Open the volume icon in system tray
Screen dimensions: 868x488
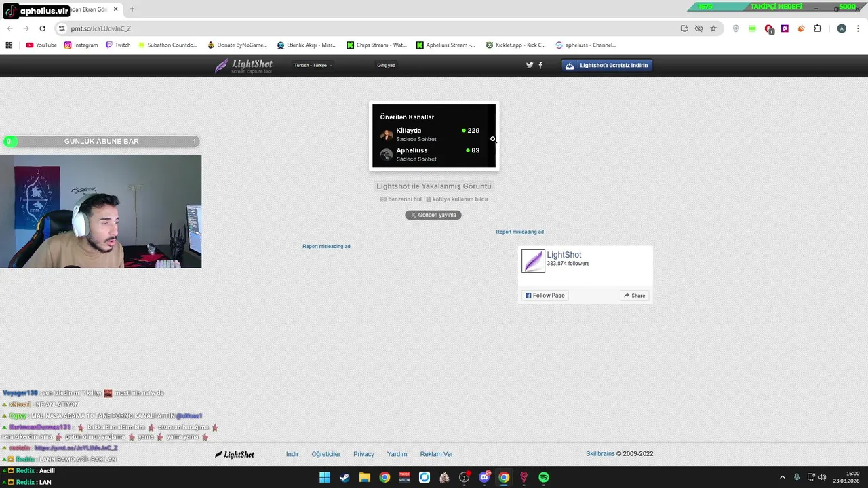point(823,477)
